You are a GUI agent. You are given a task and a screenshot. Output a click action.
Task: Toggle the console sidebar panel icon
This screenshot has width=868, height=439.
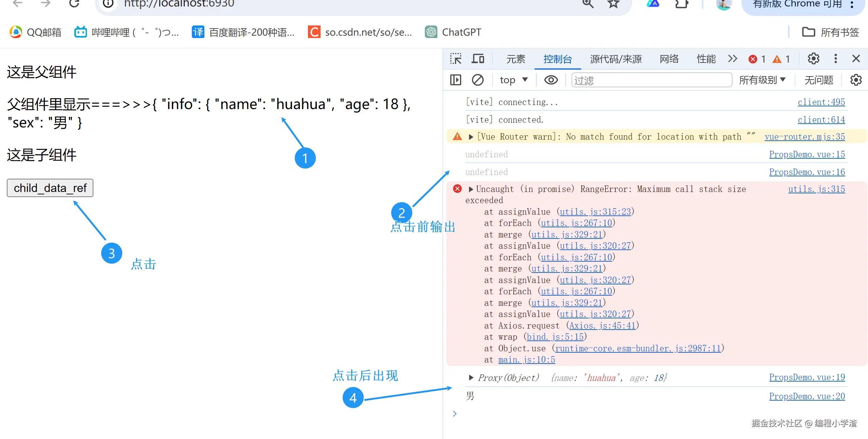(455, 80)
